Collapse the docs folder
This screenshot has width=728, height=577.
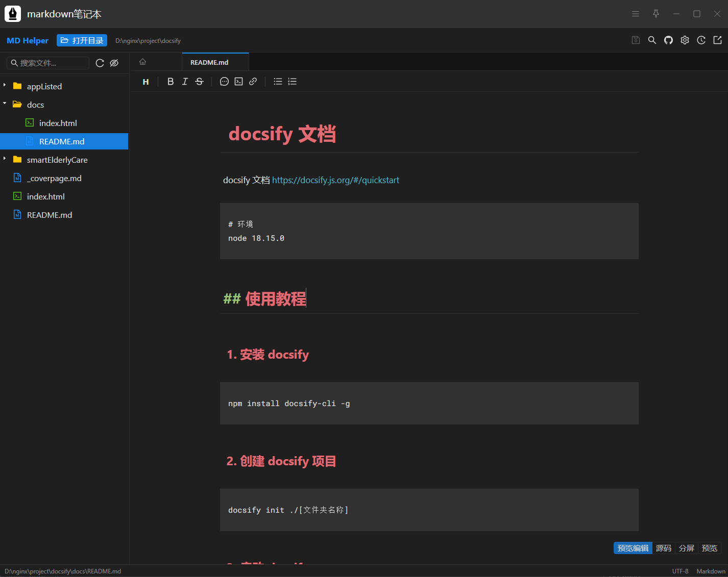(x=5, y=104)
